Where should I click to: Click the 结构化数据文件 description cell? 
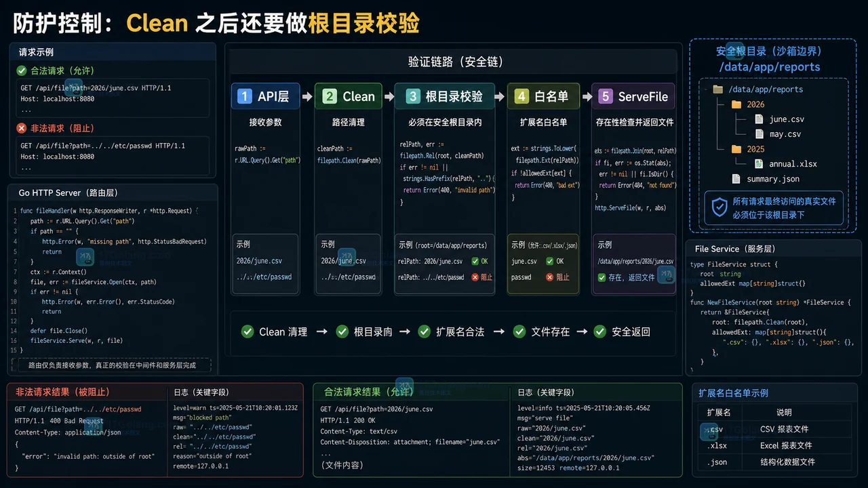point(787,462)
